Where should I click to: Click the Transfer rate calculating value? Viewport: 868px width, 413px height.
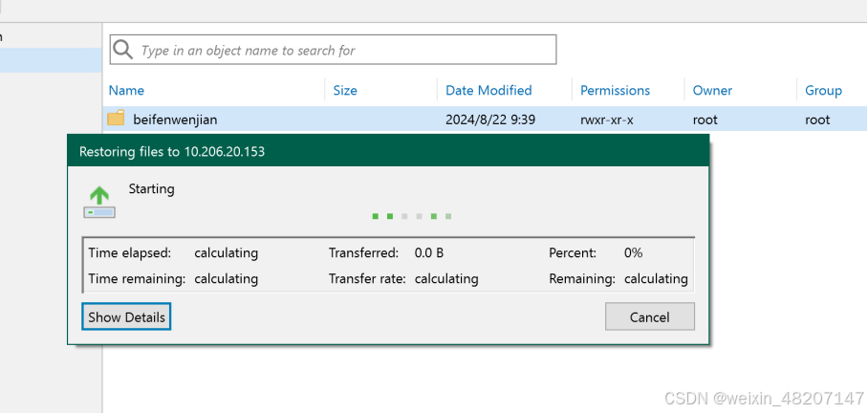tap(446, 278)
